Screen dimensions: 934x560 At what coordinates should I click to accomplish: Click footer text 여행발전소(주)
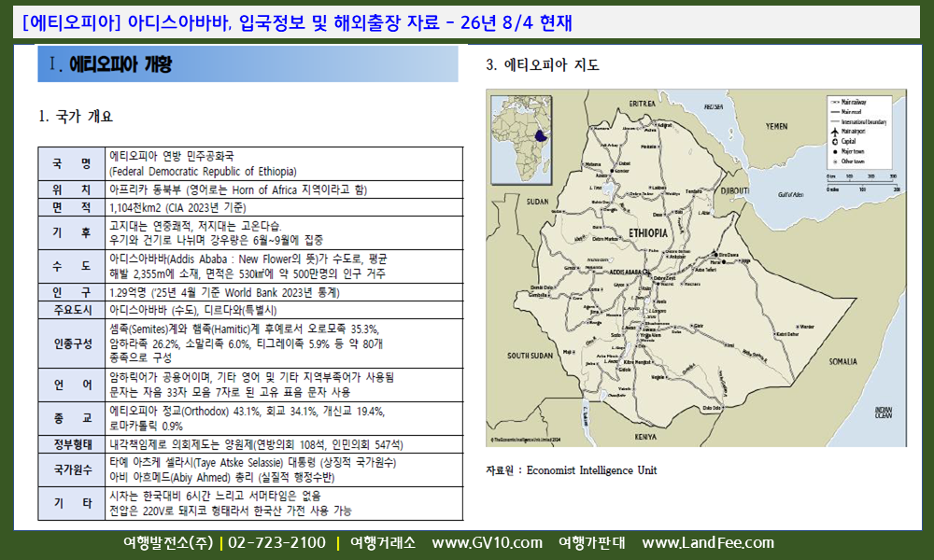point(168,543)
